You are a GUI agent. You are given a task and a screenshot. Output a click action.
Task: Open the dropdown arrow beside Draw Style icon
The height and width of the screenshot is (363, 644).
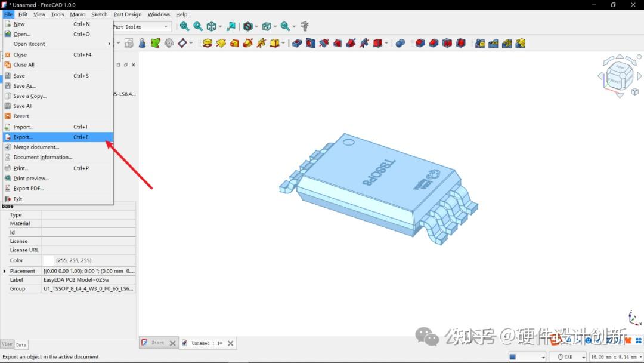256,27
